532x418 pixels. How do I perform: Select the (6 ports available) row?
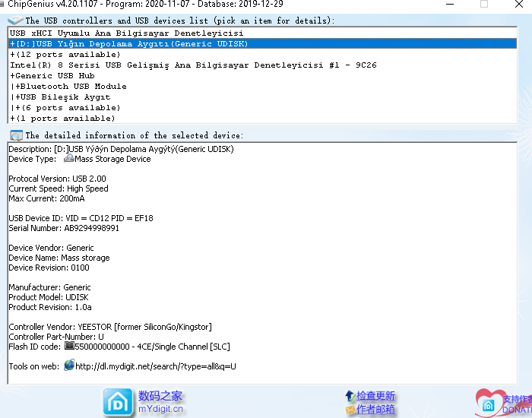pyautogui.click(x=262, y=108)
